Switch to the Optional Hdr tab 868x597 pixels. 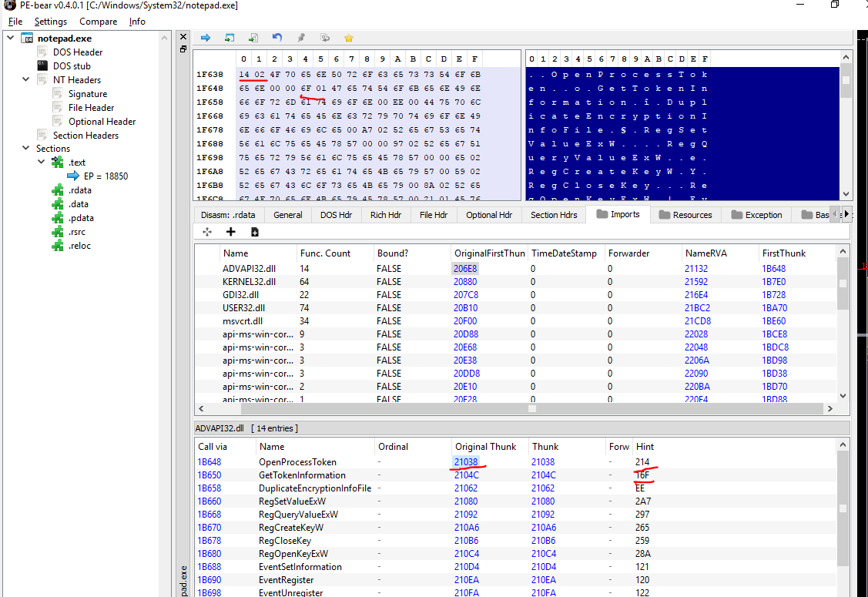click(x=488, y=215)
